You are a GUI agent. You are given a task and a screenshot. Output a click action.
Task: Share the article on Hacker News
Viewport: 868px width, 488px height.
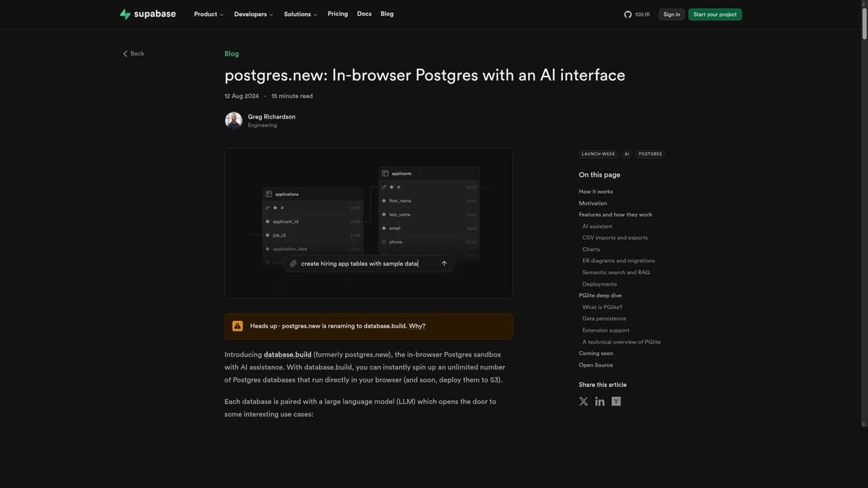(x=616, y=401)
